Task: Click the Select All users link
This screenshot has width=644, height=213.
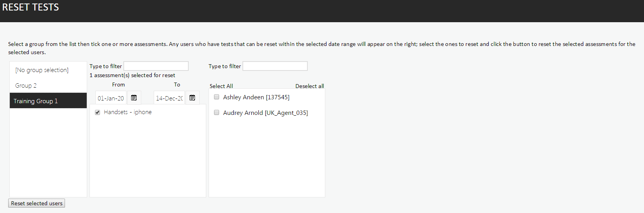Action: pyautogui.click(x=221, y=86)
